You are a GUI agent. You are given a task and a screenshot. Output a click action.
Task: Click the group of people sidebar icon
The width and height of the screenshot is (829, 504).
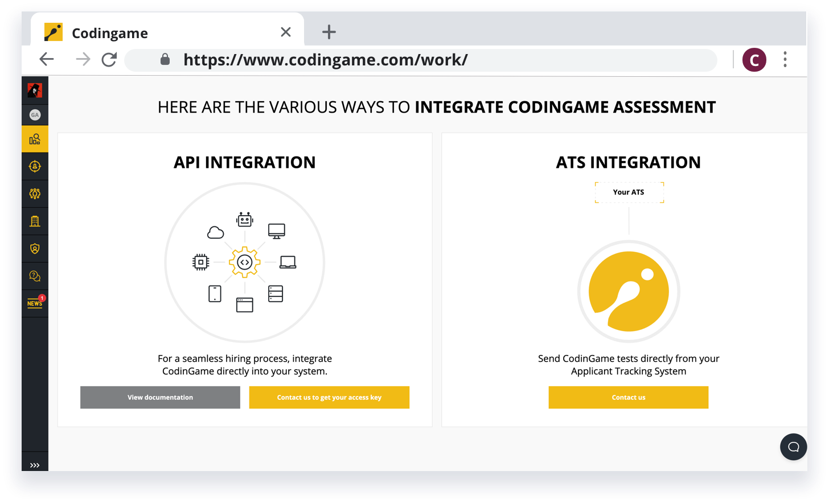pyautogui.click(x=35, y=193)
